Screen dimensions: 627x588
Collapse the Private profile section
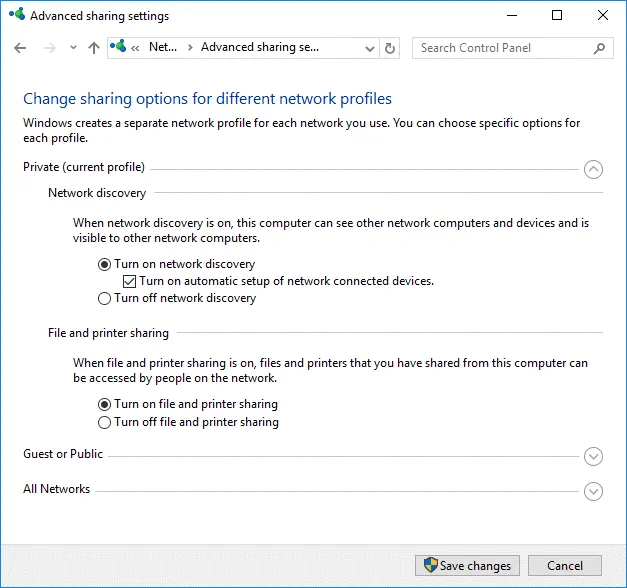coord(593,169)
